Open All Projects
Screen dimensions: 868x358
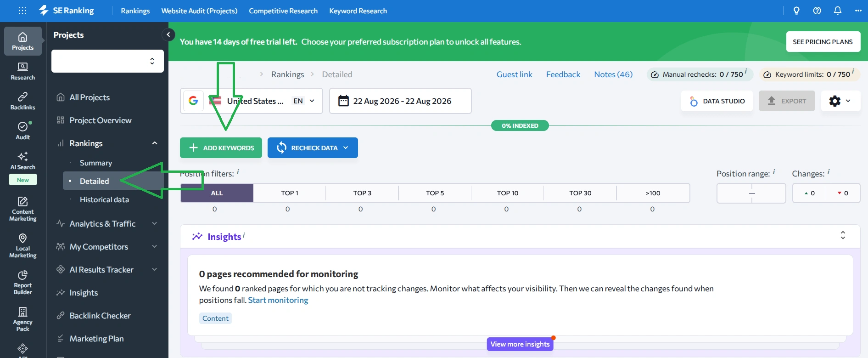point(90,97)
